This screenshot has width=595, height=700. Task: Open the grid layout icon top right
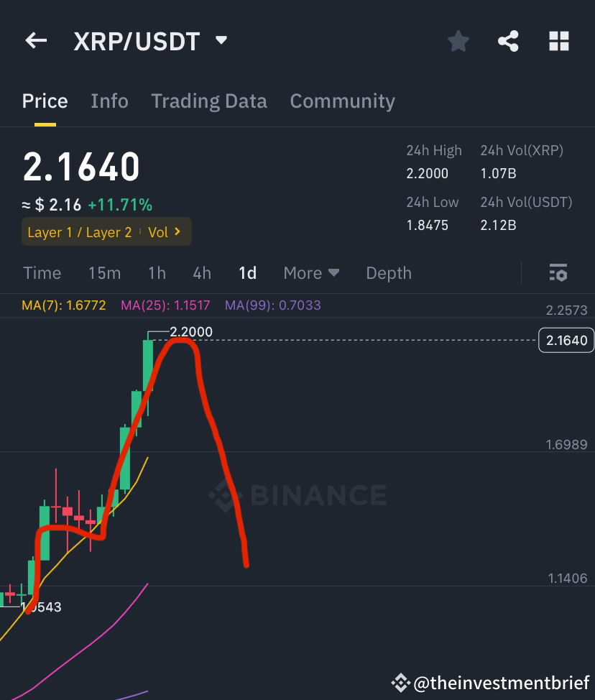(558, 41)
